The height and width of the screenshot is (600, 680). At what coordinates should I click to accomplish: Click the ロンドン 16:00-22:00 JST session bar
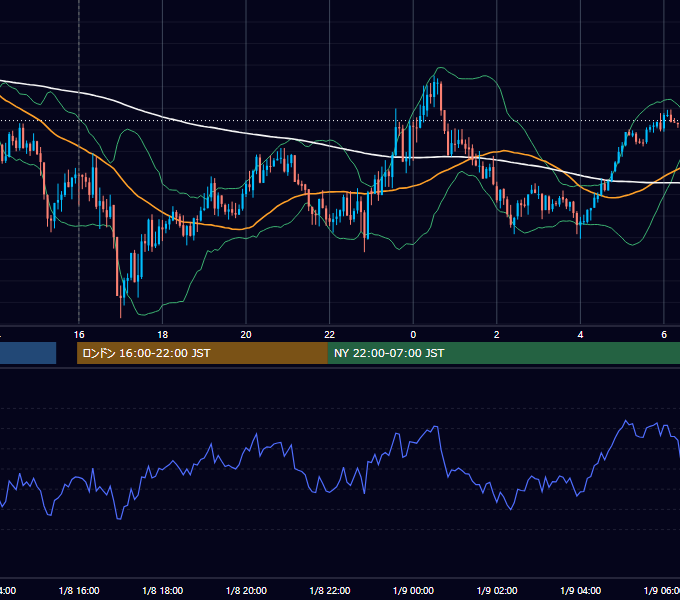click(202, 353)
